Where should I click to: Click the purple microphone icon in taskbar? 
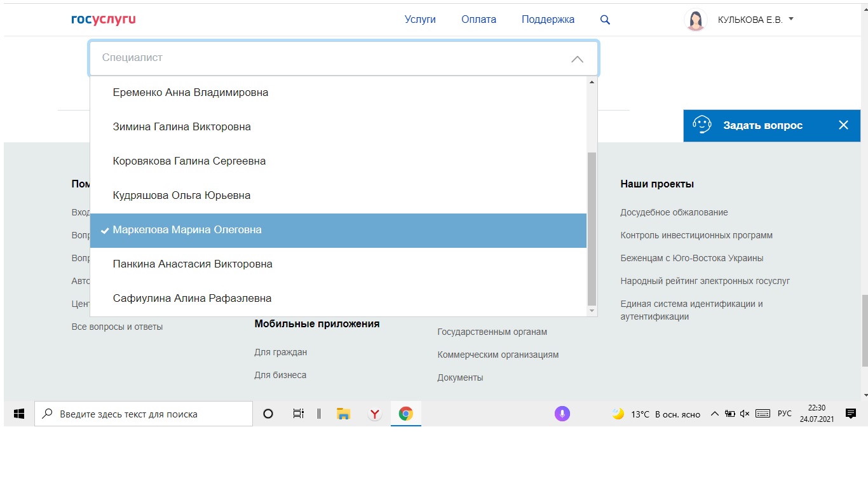click(561, 414)
